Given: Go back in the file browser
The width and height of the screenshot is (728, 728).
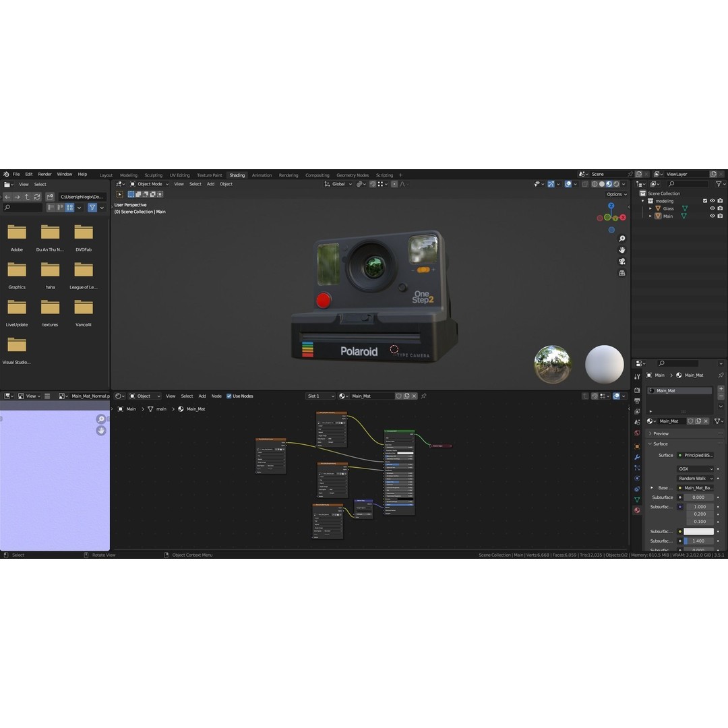Looking at the screenshot, I should [7, 197].
